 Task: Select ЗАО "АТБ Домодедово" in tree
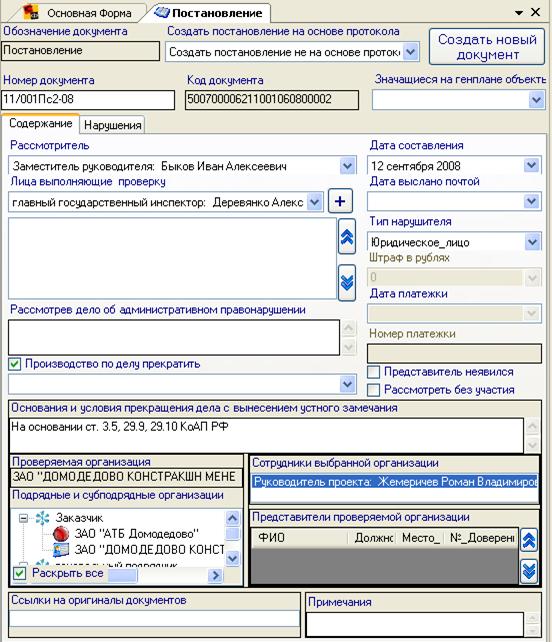coord(136,534)
